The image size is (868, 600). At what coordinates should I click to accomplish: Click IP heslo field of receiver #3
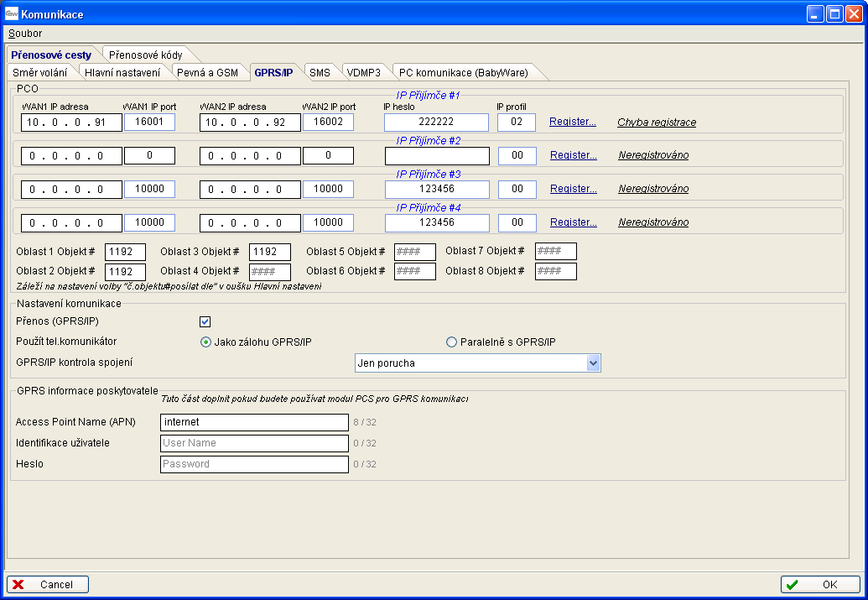(437, 189)
